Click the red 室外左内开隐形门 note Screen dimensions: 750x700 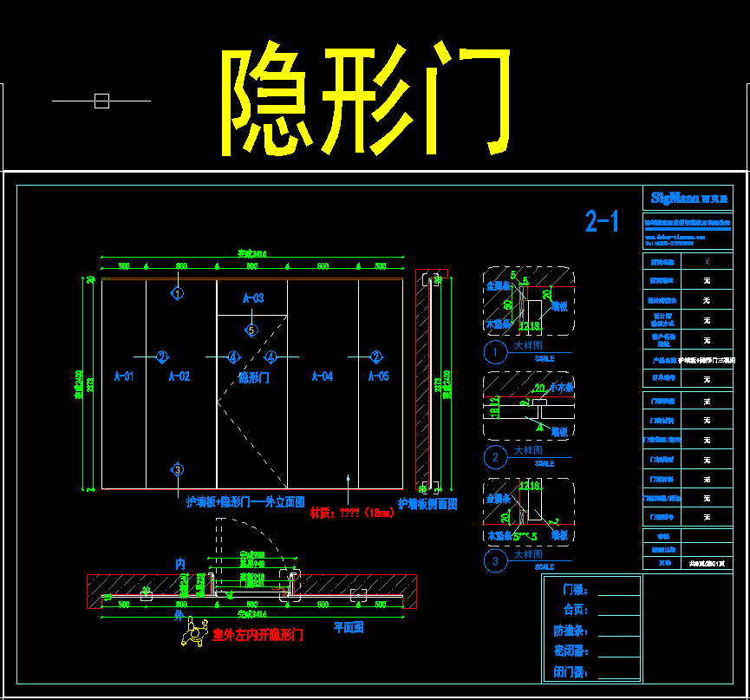coord(258,635)
